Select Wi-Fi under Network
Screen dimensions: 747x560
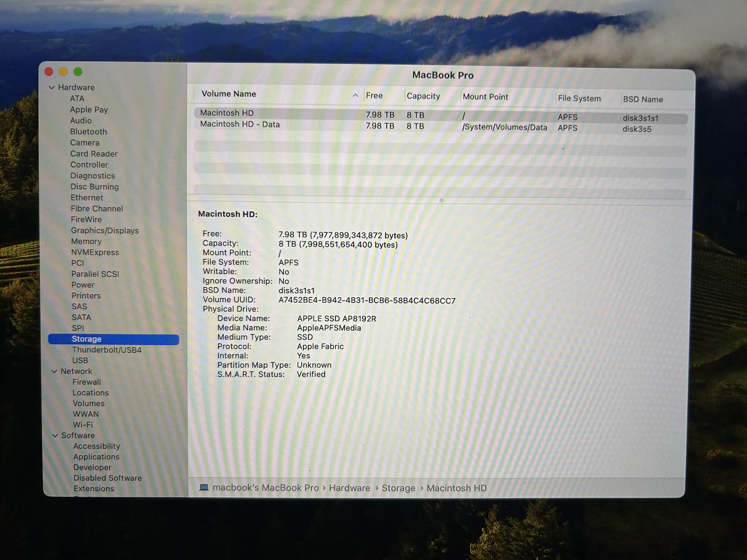(83, 425)
